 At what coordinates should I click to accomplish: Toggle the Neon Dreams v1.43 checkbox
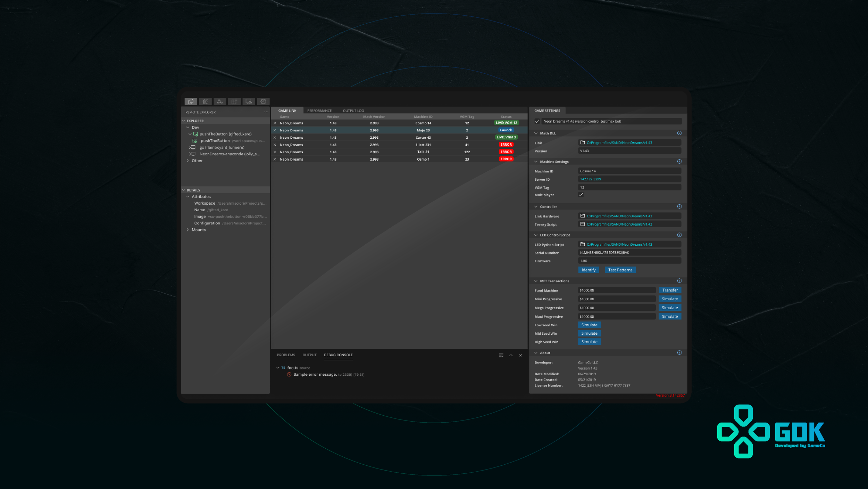point(537,121)
